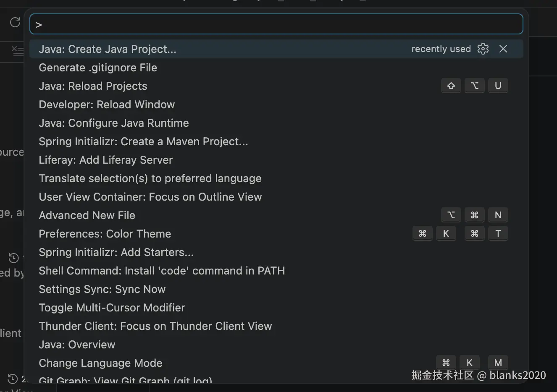Run Toggle Multi-Cursor Modifier command

pos(112,308)
